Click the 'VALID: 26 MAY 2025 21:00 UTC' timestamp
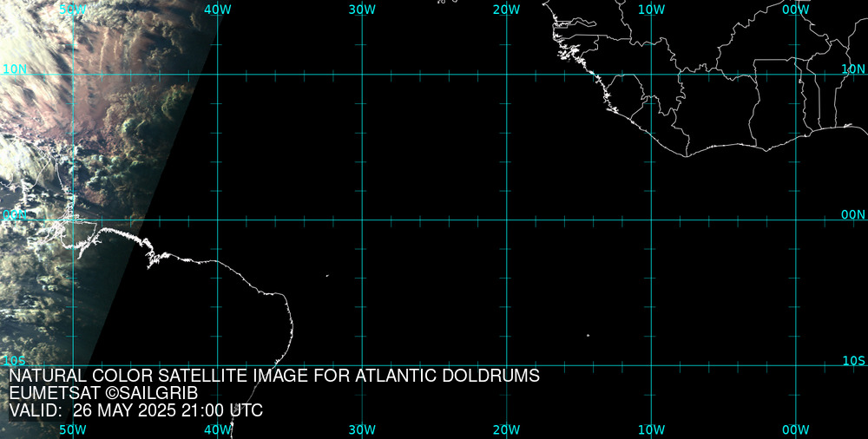The width and height of the screenshot is (868, 439). pyautogui.click(x=136, y=410)
